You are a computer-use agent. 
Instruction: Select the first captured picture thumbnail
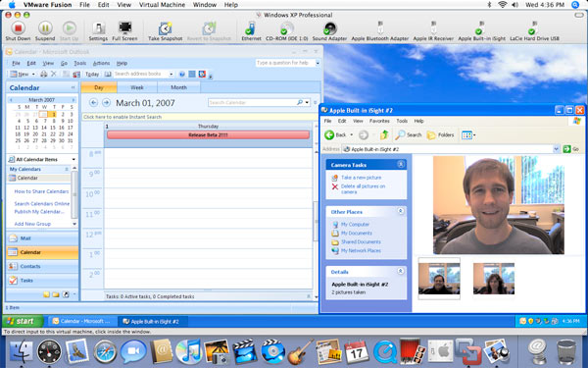(x=439, y=279)
